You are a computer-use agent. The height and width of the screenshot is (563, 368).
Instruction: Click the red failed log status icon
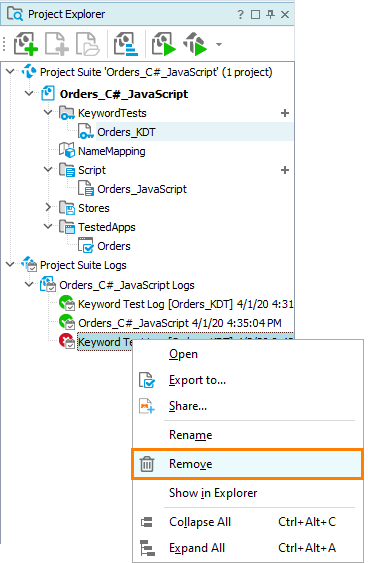point(67,341)
